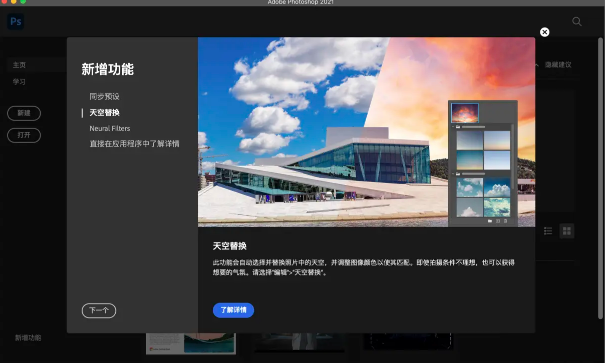Close the 新增功能 dialog with the X icon
The image size is (605, 363).
544,32
